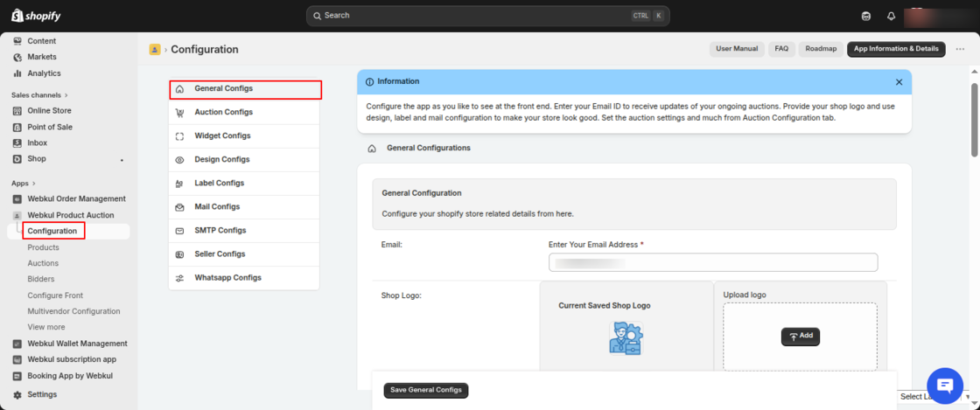
Task: Click the eye icon of Design Configs
Action: pyautogui.click(x=180, y=160)
